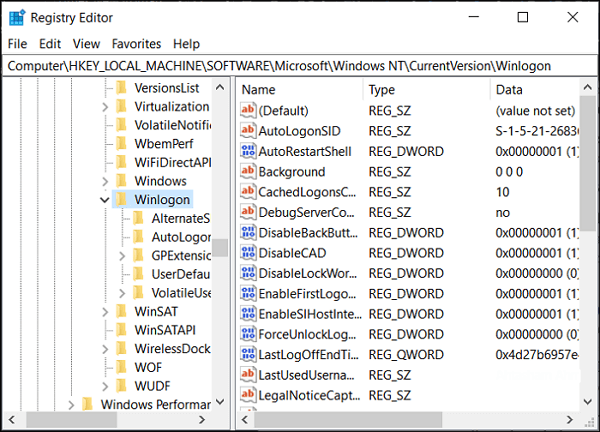Click the tree pane scroll down arrow
Screen dimensions: 600x432
[220, 402]
